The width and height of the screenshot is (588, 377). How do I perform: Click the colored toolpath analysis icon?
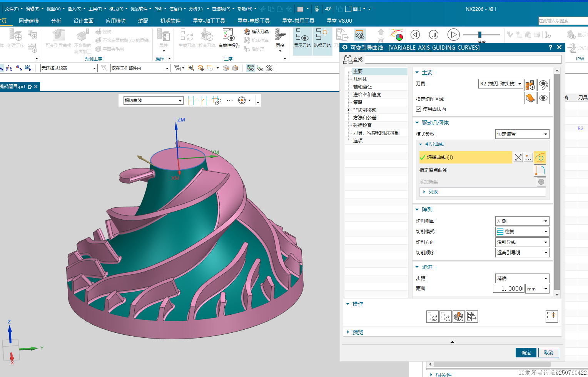click(x=397, y=35)
